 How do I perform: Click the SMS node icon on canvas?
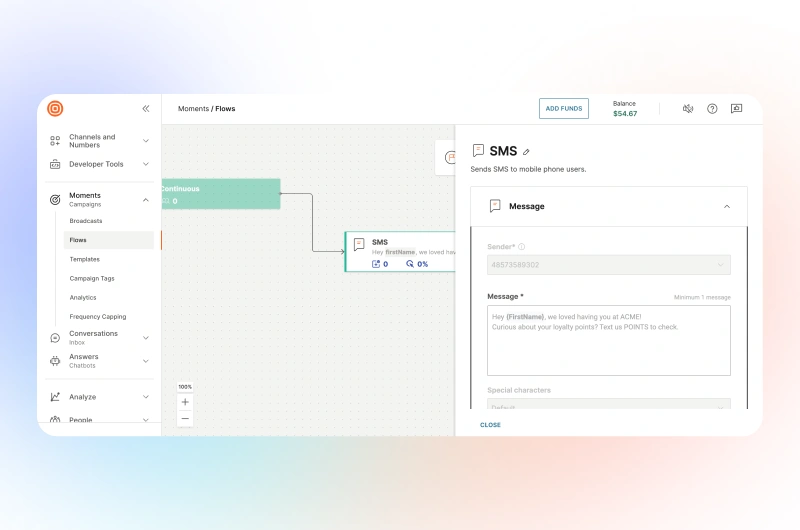point(359,244)
